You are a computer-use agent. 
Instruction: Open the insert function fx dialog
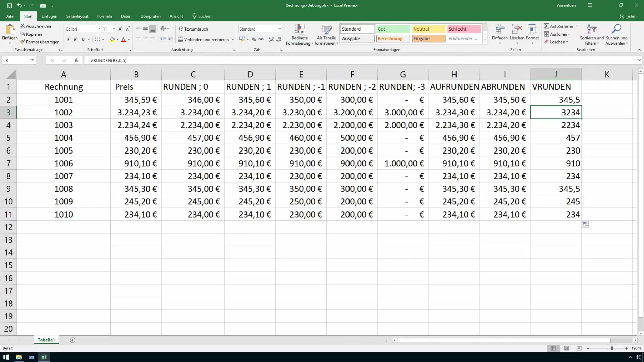76,60
